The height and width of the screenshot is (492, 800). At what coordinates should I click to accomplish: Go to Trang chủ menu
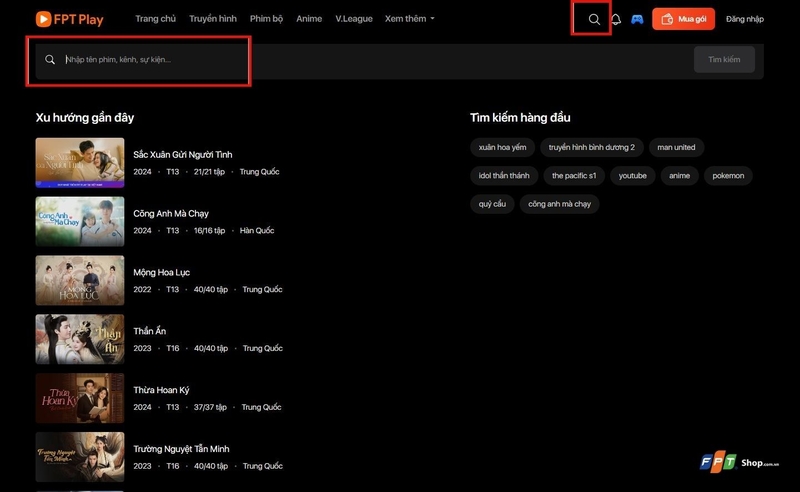(155, 19)
